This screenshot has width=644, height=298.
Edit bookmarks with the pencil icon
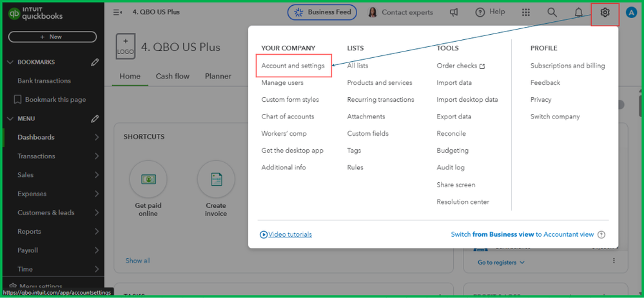(x=95, y=62)
